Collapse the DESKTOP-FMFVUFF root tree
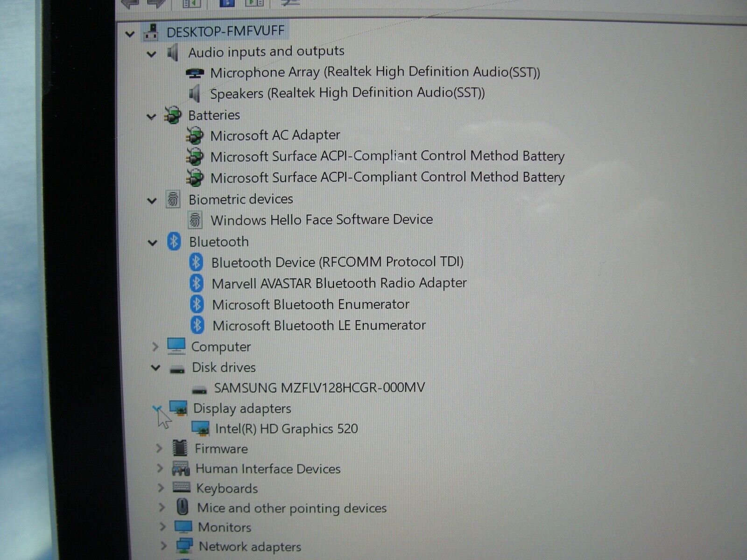Screen dimensions: 747x560 tap(130, 34)
